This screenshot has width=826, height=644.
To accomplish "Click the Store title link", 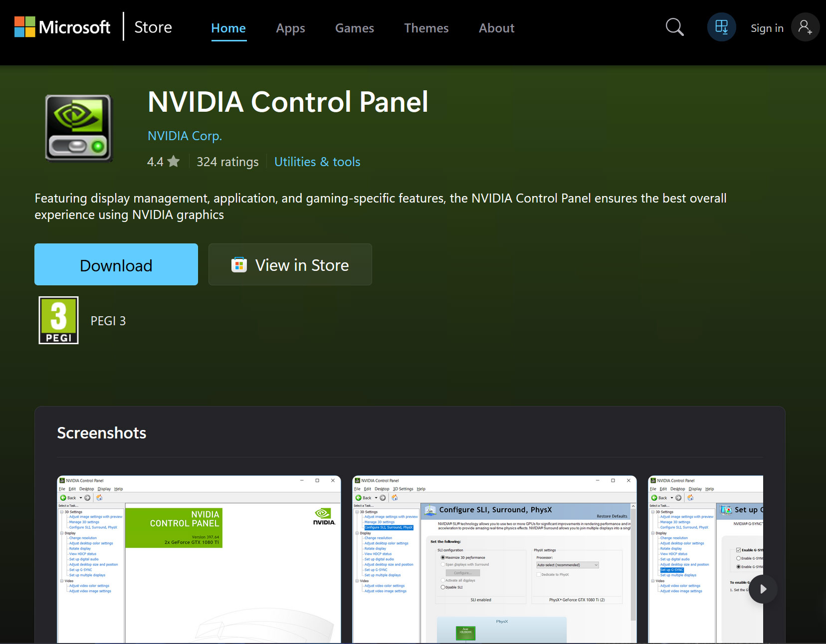I will point(153,27).
